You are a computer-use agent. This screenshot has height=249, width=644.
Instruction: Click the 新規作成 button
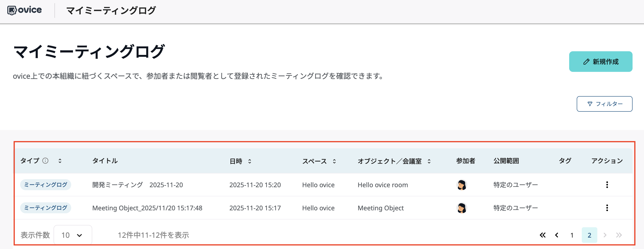point(601,62)
